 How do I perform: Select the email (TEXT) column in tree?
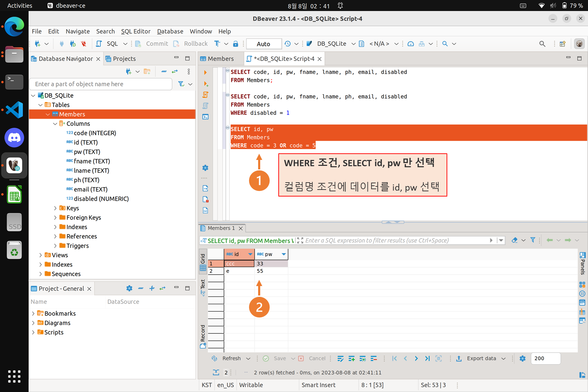[x=91, y=189]
